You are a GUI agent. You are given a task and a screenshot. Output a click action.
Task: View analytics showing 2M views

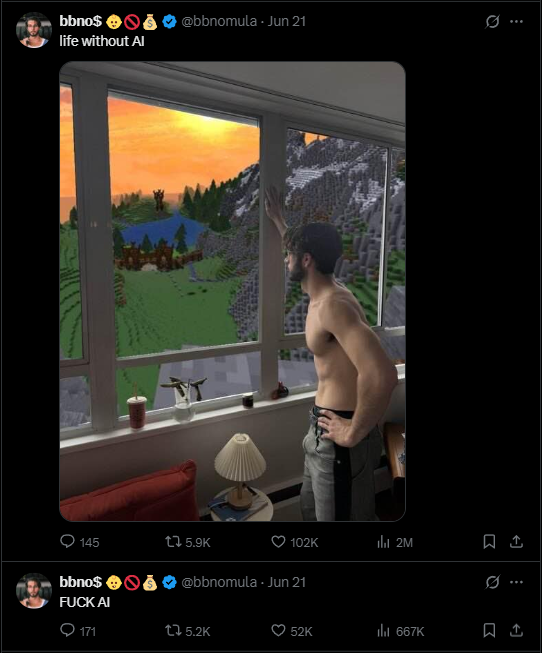point(395,542)
